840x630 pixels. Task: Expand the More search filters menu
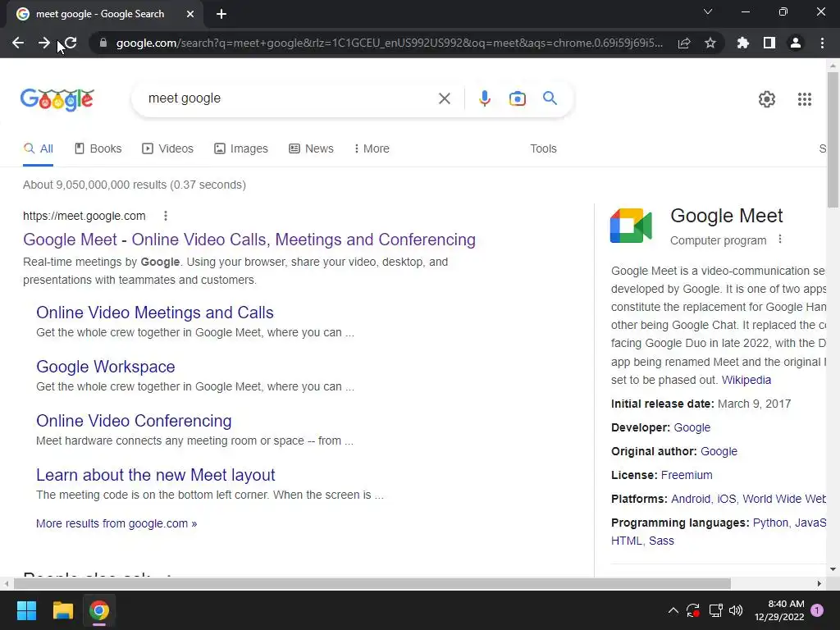(x=372, y=149)
